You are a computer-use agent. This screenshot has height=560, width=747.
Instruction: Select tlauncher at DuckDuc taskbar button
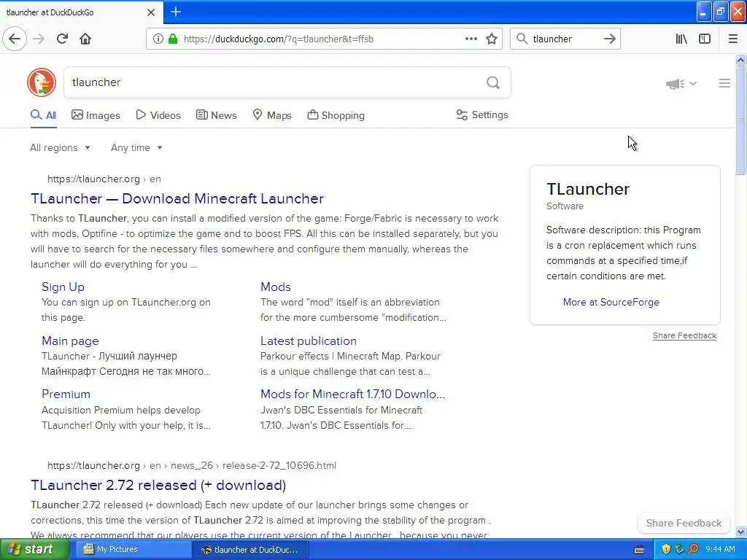(251, 550)
